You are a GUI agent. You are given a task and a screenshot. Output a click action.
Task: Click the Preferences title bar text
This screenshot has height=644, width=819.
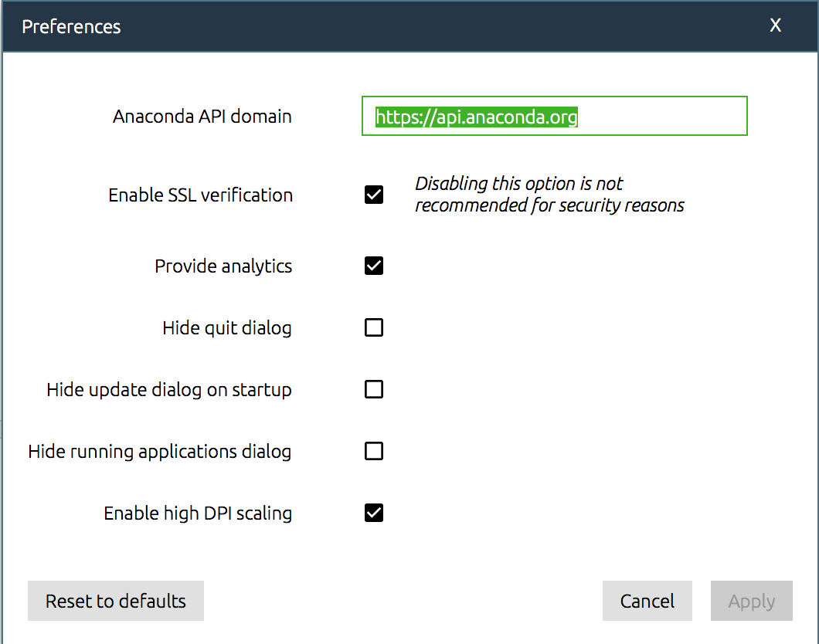coord(71,26)
